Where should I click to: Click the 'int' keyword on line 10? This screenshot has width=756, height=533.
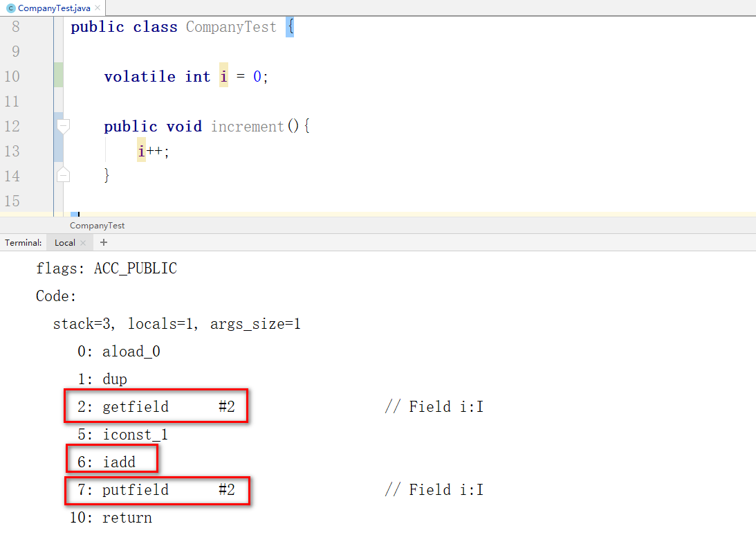(198, 77)
